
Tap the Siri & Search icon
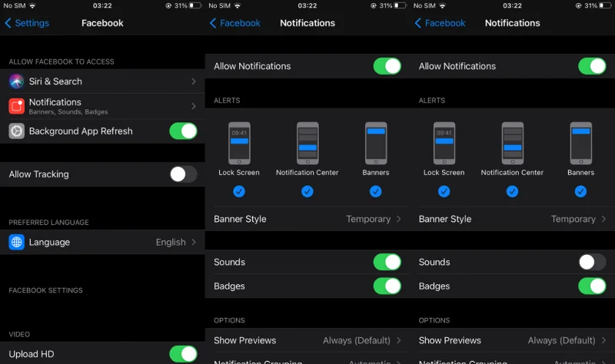click(16, 81)
